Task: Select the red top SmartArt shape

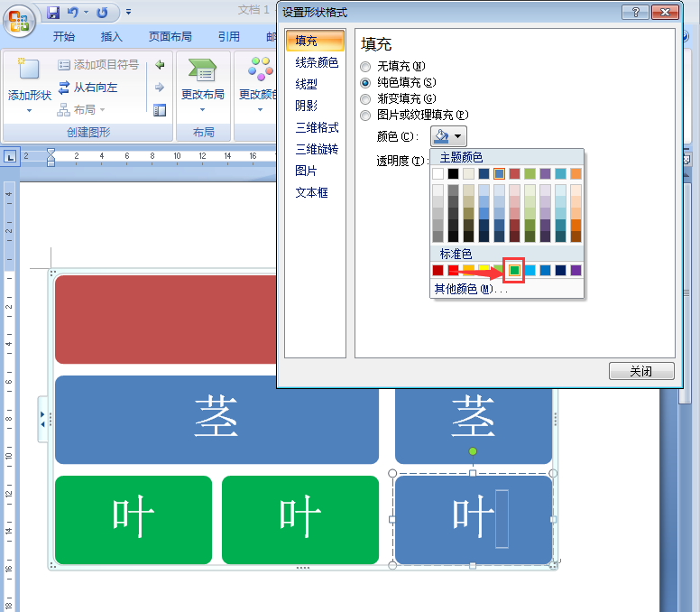Action: coord(166,319)
